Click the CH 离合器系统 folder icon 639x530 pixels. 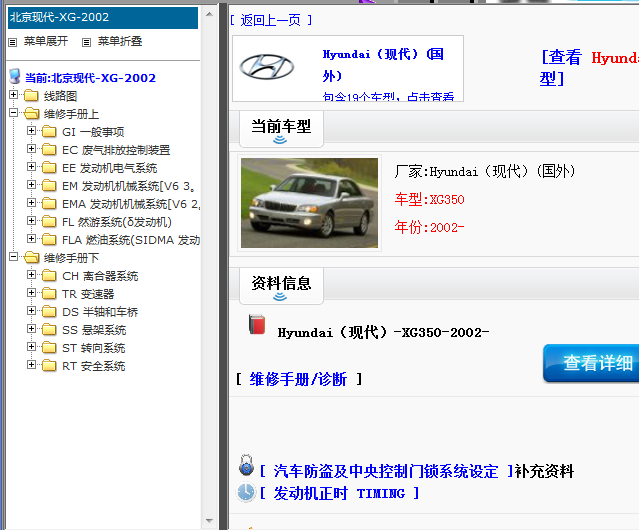pos(49,276)
